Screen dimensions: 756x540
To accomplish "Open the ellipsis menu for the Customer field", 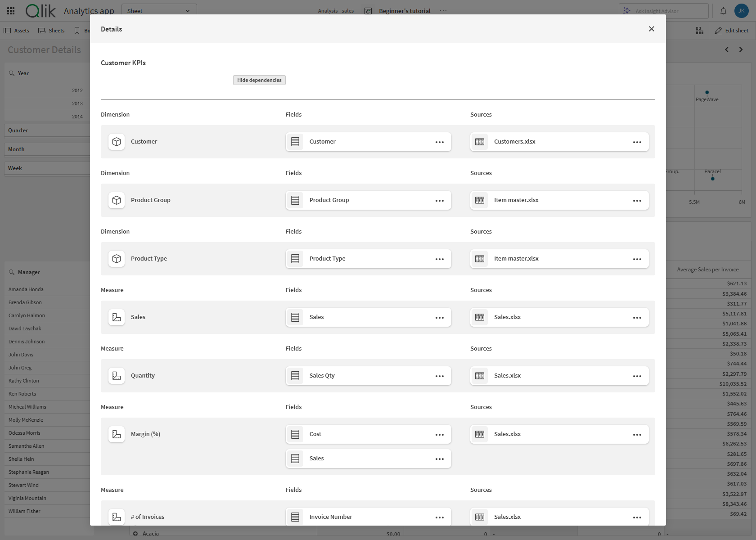I will pyautogui.click(x=439, y=142).
